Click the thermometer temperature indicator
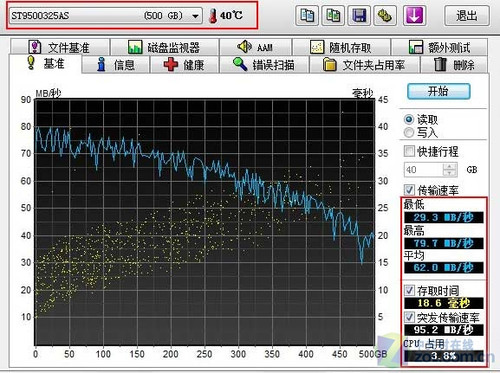500x373 pixels. (213, 16)
